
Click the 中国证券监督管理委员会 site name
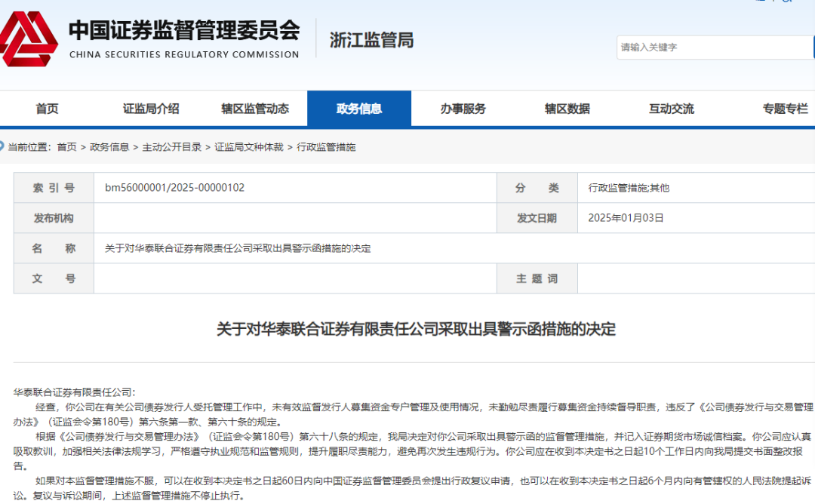point(184,31)
